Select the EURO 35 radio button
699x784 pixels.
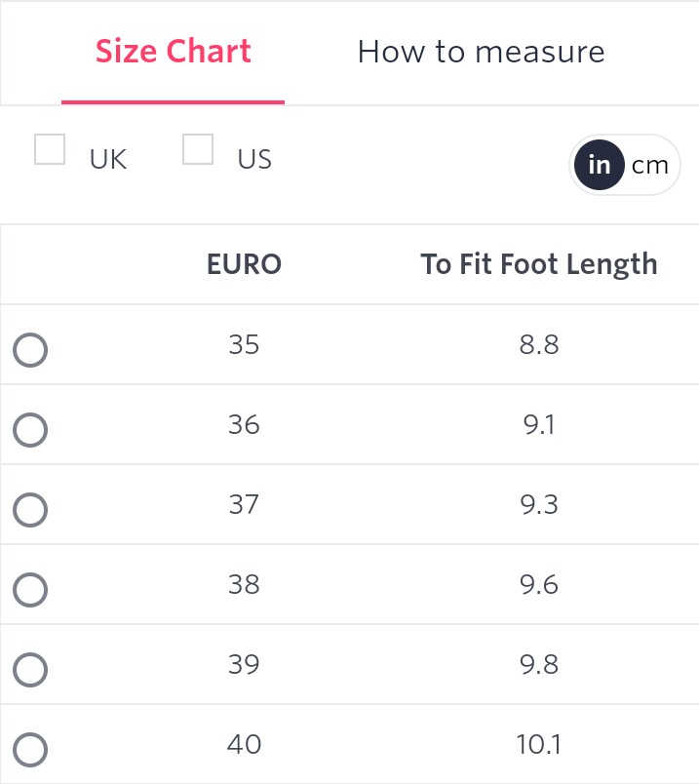point(30,349)
